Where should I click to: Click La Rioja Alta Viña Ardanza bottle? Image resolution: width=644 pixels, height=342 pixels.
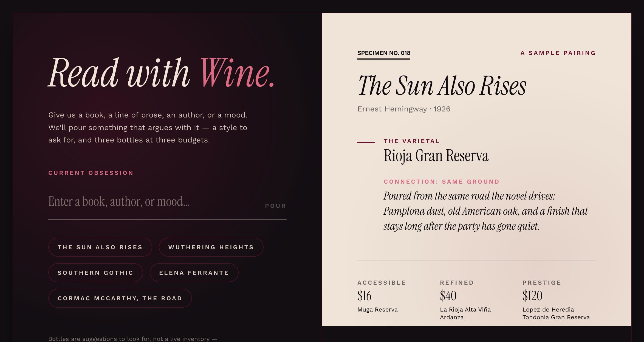click(x=465, y=313)
